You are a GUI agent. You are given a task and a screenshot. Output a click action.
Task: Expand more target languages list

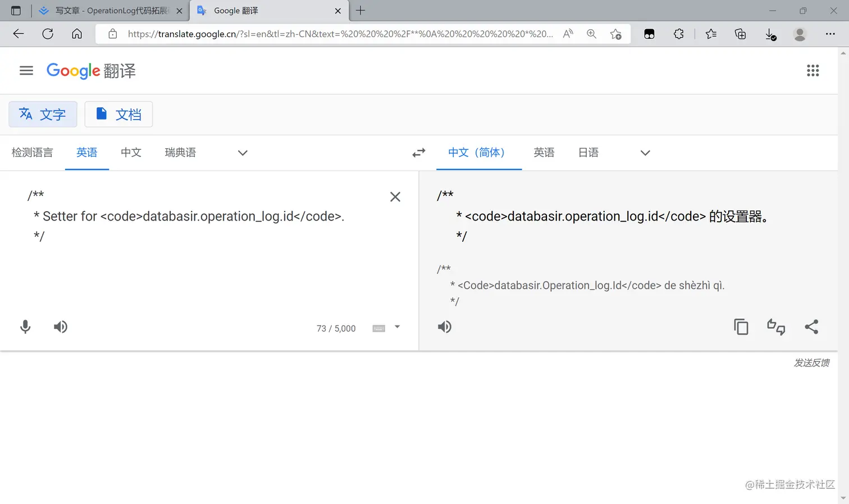point(645,153)
